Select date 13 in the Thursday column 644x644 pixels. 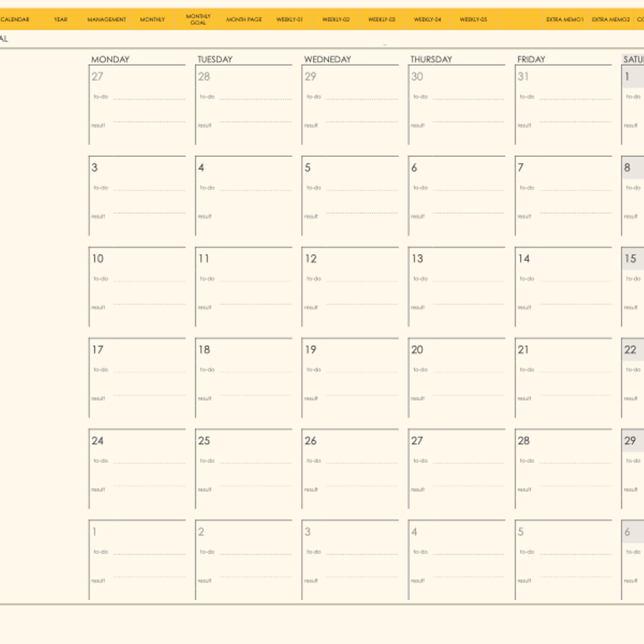(417, 259)
